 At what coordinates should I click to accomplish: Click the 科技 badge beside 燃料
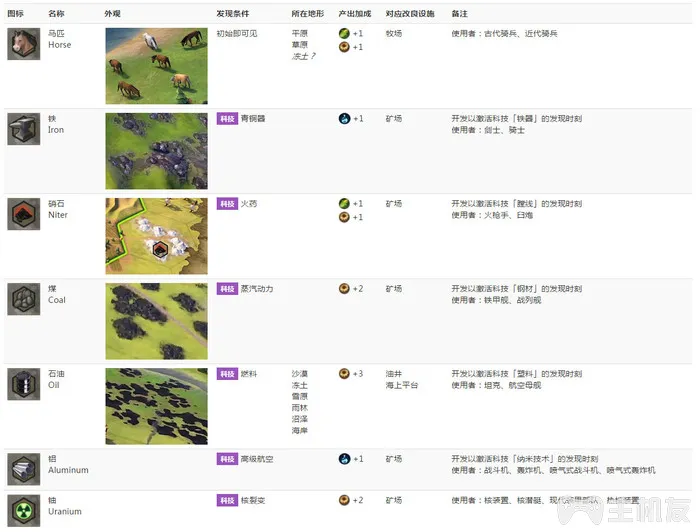(227, 374)
